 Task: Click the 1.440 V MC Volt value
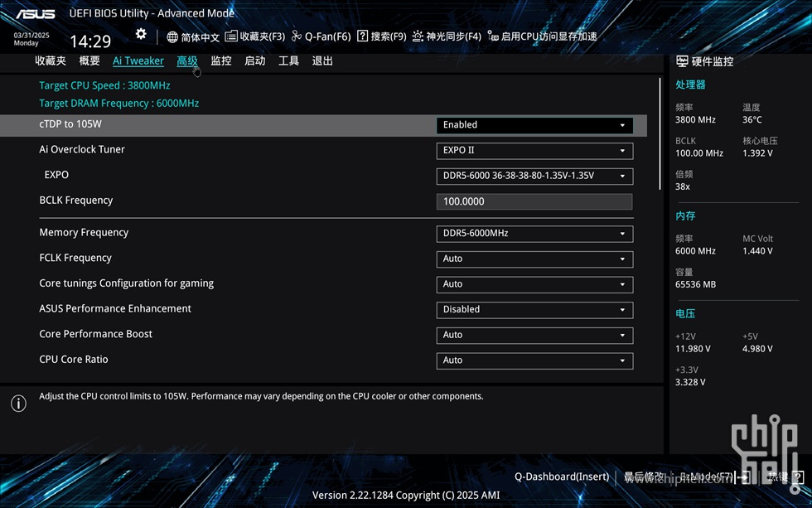(757, 251)
